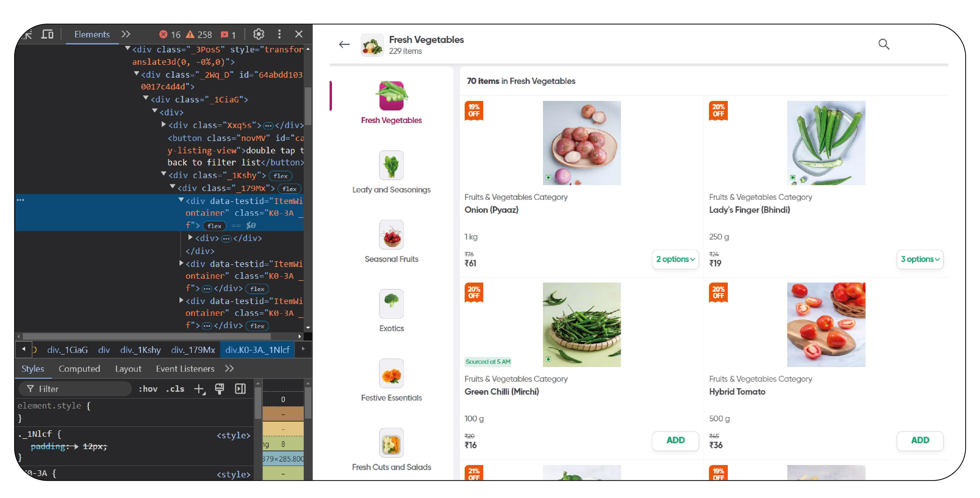The image size is (980, 498).
Task: Show more style pane tabs
Action: point(229,369)
